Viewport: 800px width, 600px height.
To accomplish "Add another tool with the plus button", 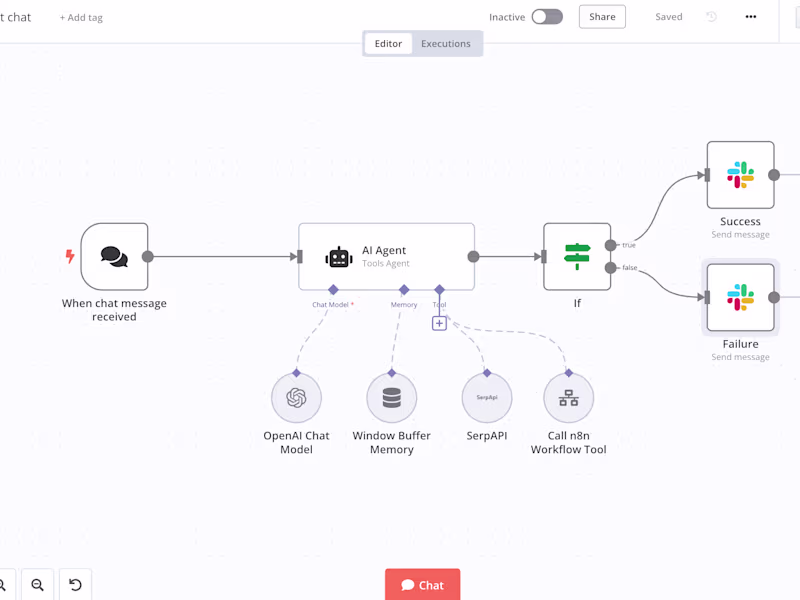I will [x=439, y=323].
